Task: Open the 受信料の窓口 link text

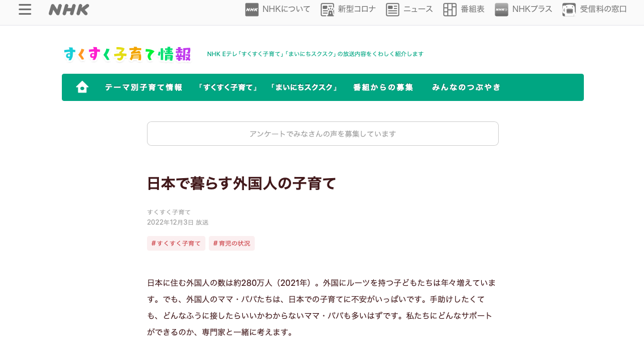Action: pos(603,9)
